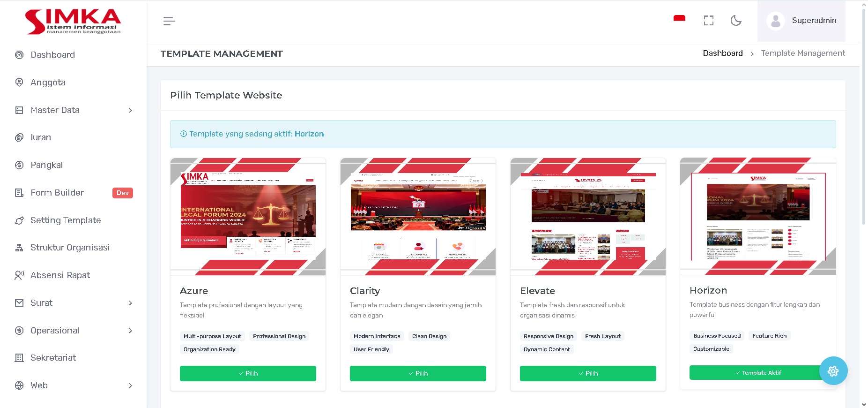Click the Indonesian flag language icon
The image size is (868, 408).
(x=679, y=20)
